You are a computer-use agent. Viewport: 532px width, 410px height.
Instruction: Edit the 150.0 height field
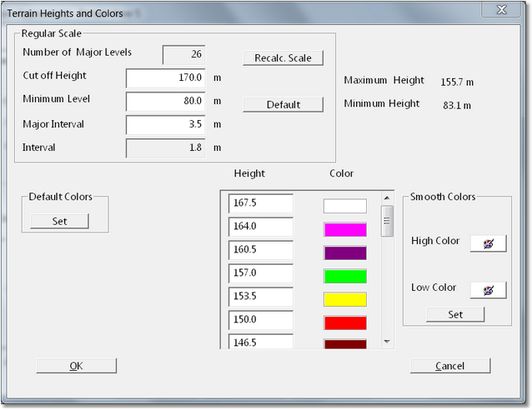click(x=261, y=320)
